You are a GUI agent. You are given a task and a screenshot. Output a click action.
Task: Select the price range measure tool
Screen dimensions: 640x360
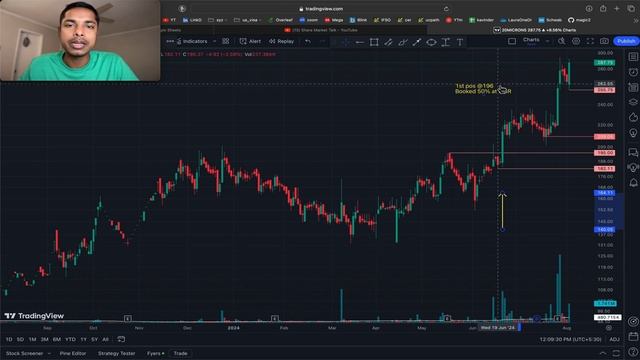(x=446, y=42)
